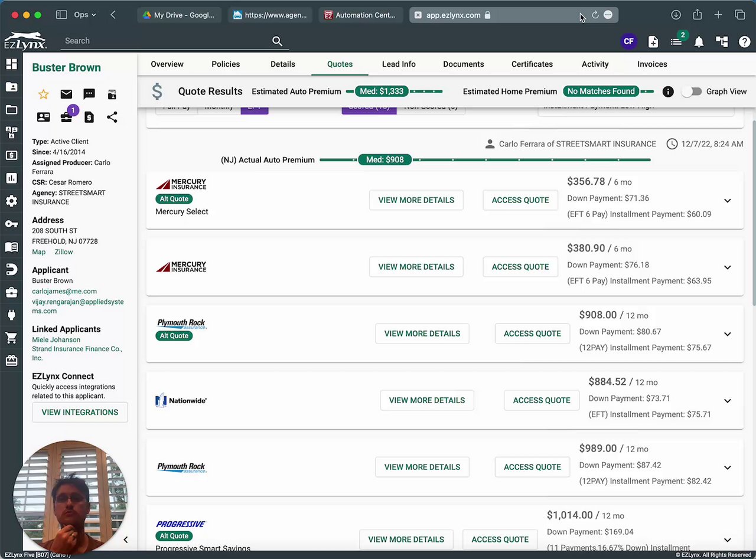Click carlojames@me.com email link
This screenshot has height=559, width=756.
64,291
